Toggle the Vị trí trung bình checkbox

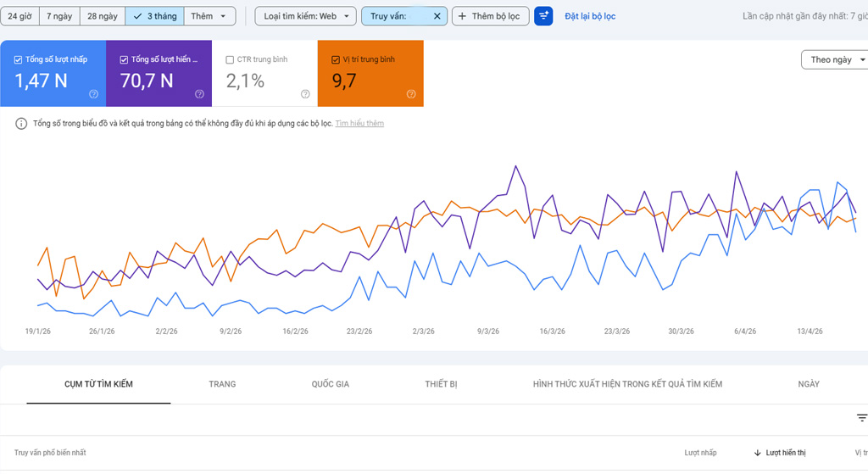(337, 60)
